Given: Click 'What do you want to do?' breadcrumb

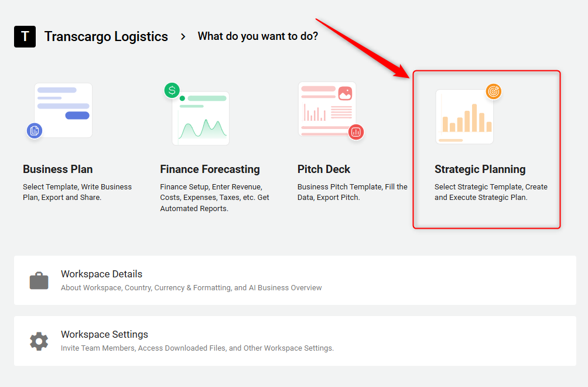Looking at the screenshot, I should [258, 36].
